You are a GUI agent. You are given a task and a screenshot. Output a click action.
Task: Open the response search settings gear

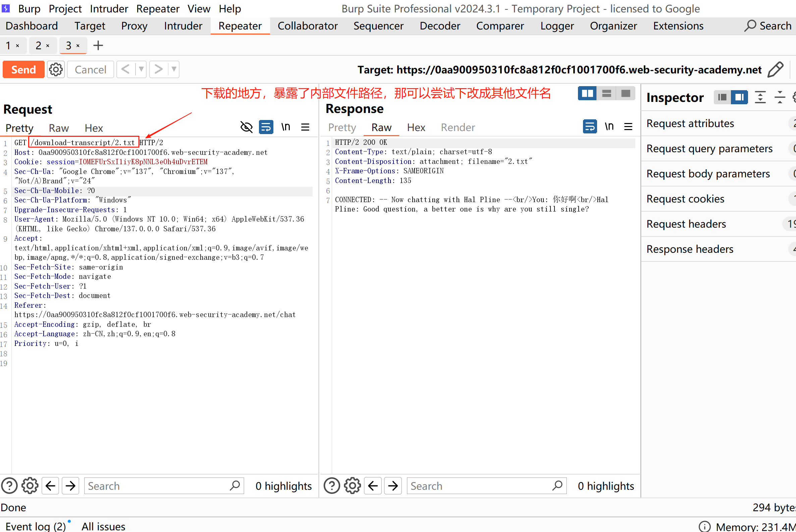tap(352, 486)
